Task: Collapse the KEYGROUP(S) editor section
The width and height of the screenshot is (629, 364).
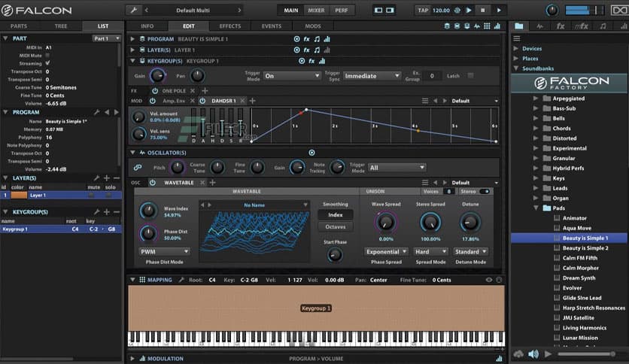Action: click(x=132, y=61)
